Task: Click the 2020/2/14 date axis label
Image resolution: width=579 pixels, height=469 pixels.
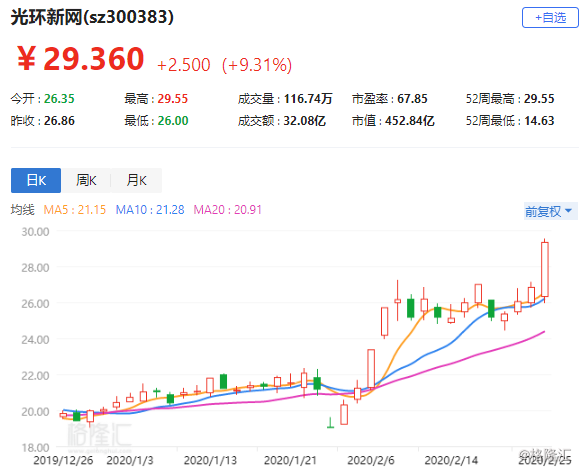Action: [451, 461]
